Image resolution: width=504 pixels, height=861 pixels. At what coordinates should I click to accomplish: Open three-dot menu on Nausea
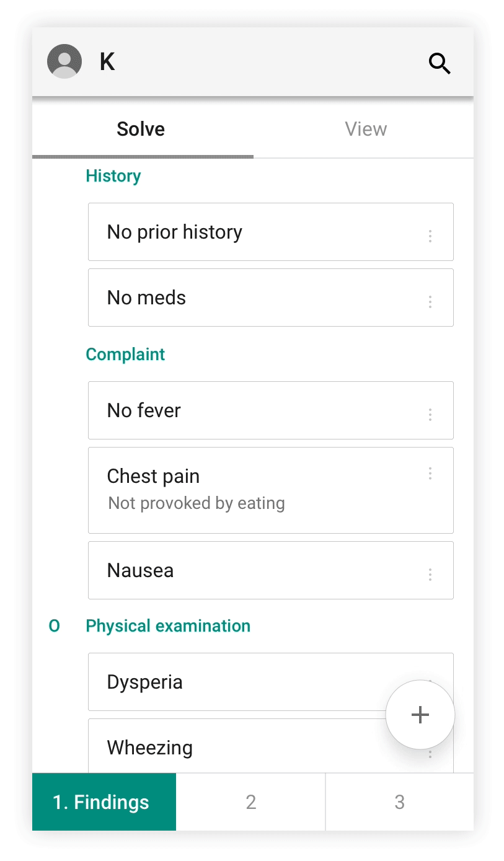(x=430, y=575)
